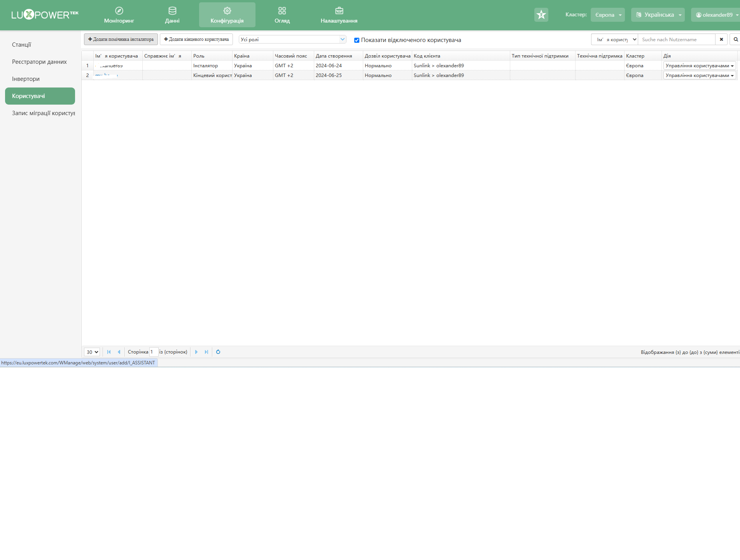The image size is (740, 560).
Task: Open the Моніторинг tab
Action: (119, 15)
